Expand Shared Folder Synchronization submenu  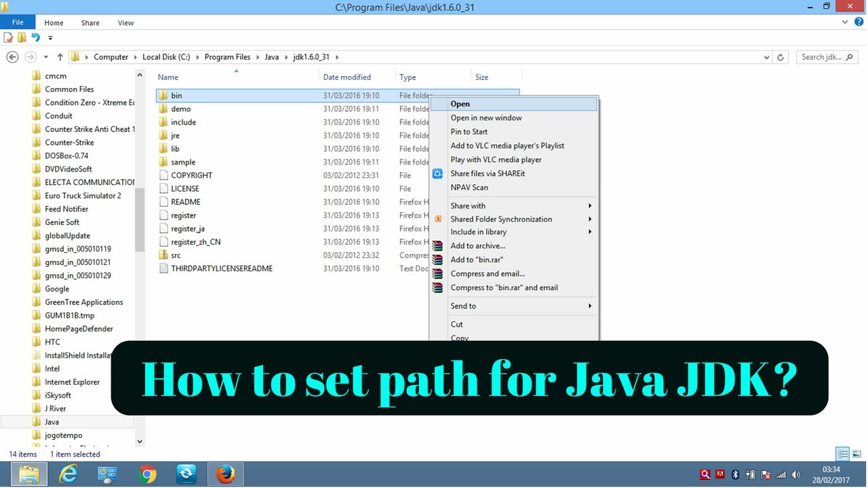pyautogui.click(x=590, y=219)
